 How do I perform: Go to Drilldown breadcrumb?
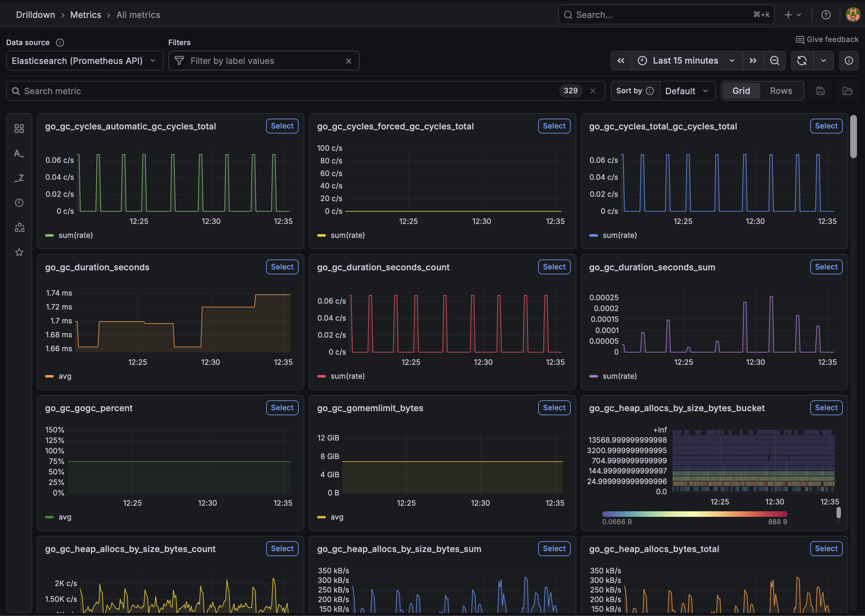pyautogui.click(x=35, y=15)
